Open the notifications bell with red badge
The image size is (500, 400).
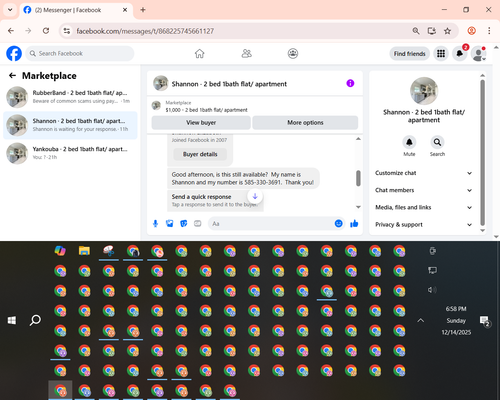[x=460, y=54]
